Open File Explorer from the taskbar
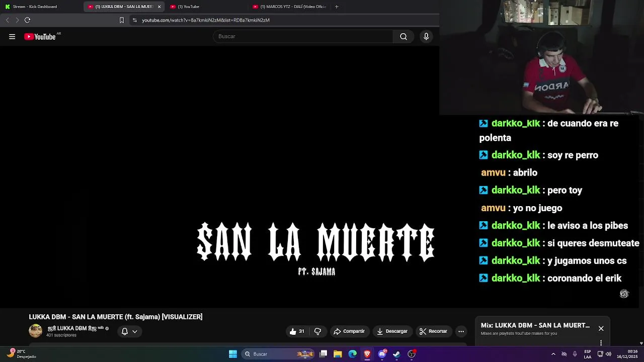Viewport: 644px width, 362px height. pos(338,354)
